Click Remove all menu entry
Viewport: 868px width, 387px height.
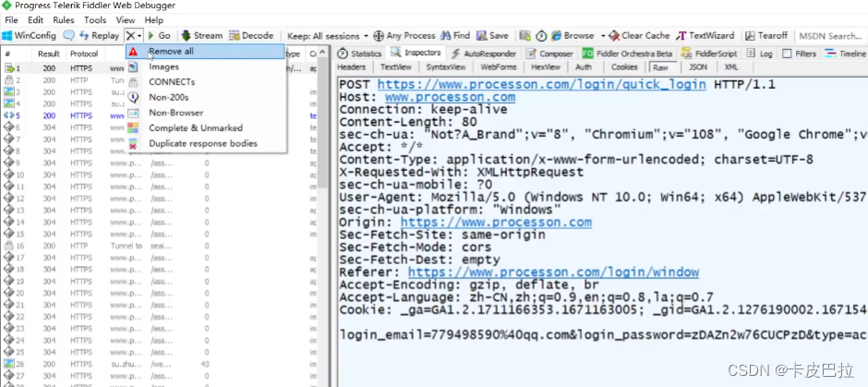(206, 52)
